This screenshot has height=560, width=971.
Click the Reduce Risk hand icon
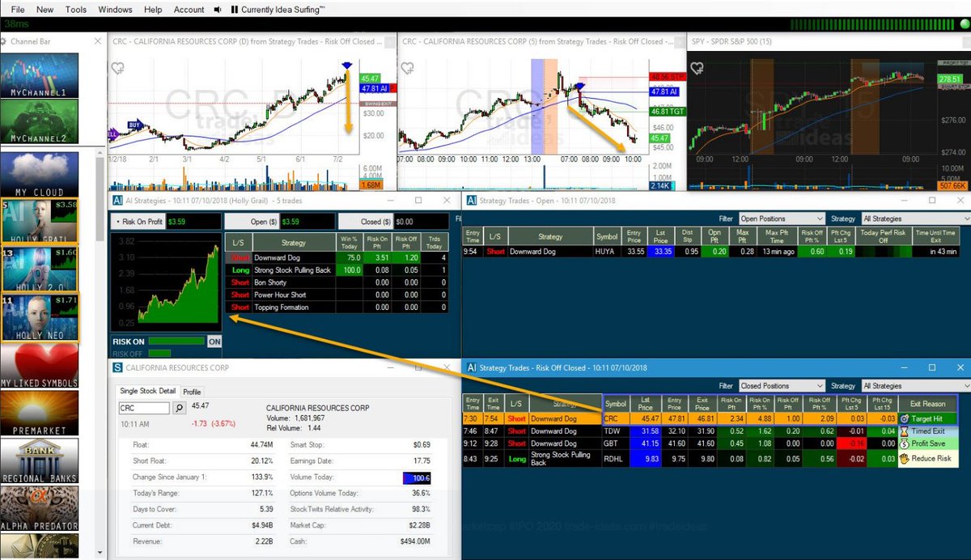coord(905,459)
